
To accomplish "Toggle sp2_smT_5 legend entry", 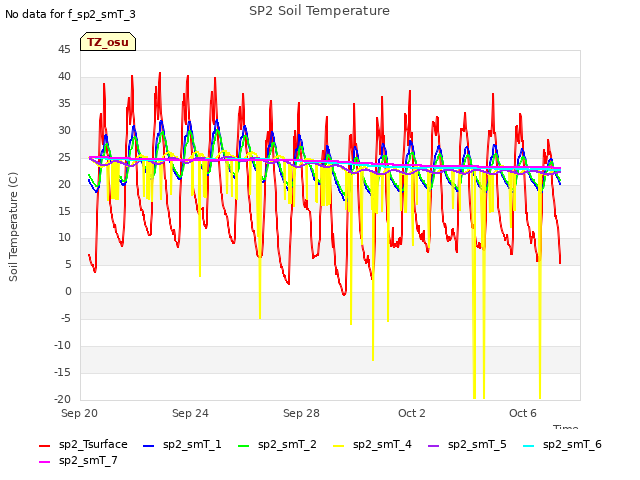I will click(x=467, y=444).
